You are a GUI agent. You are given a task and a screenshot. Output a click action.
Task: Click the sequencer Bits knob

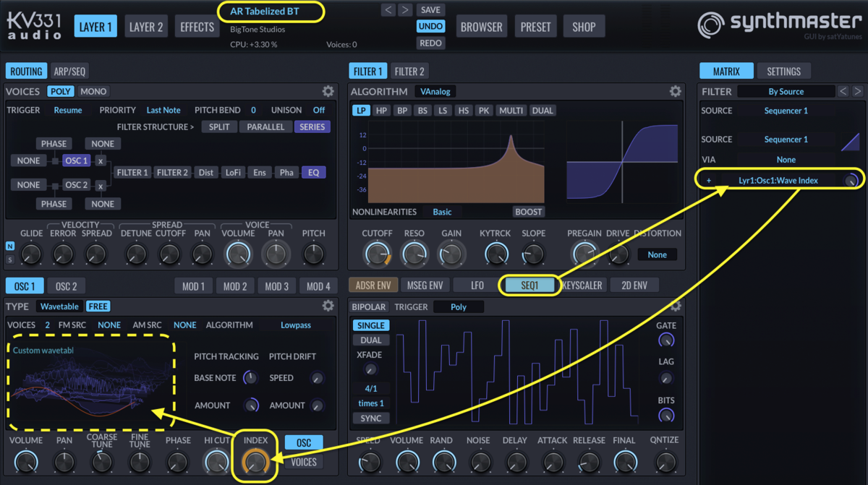pyautogui.click(x=666, y=416)
